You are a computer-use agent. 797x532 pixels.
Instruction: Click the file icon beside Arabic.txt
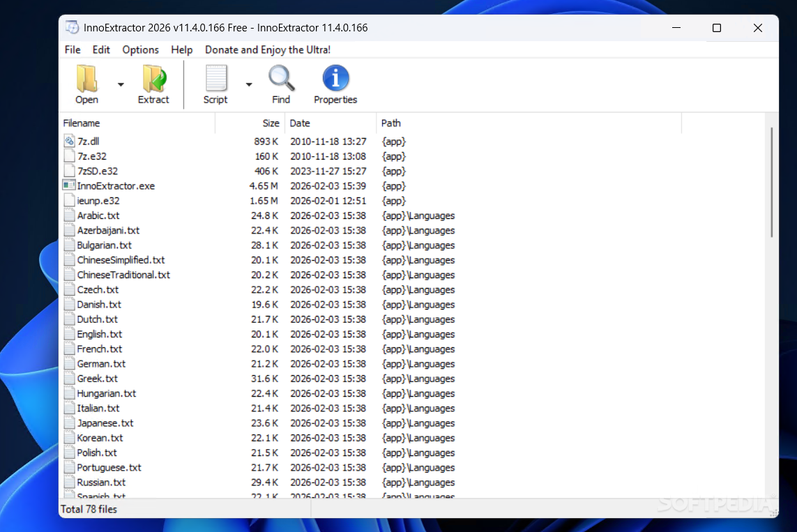[x=69, y=215]
